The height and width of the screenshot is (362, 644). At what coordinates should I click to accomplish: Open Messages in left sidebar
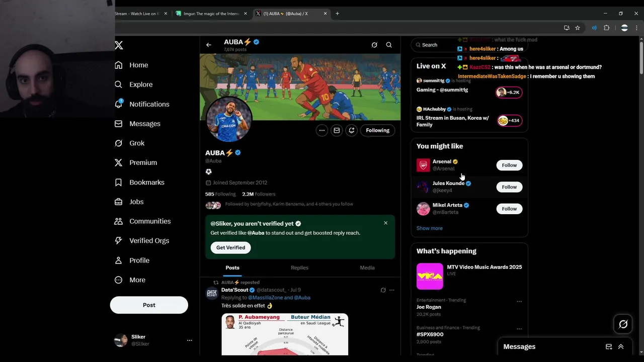(x=137, y=124)
